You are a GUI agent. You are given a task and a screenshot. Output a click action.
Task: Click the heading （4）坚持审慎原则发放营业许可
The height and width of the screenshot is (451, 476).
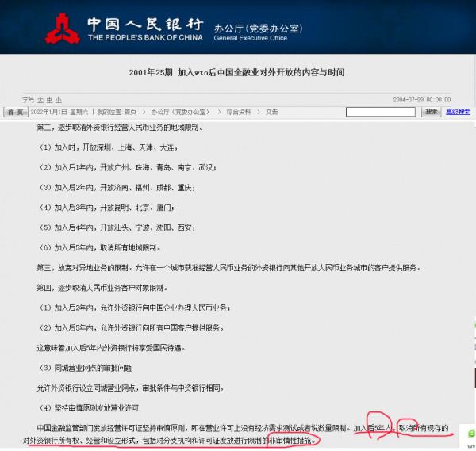(x=89, y=408)
